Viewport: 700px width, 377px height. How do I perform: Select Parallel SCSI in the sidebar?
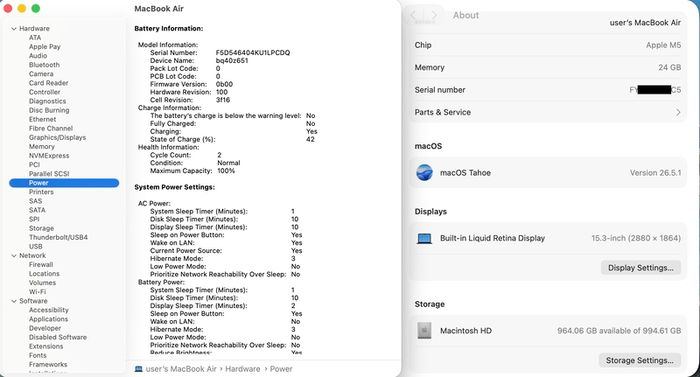click(x=49, y=174)
